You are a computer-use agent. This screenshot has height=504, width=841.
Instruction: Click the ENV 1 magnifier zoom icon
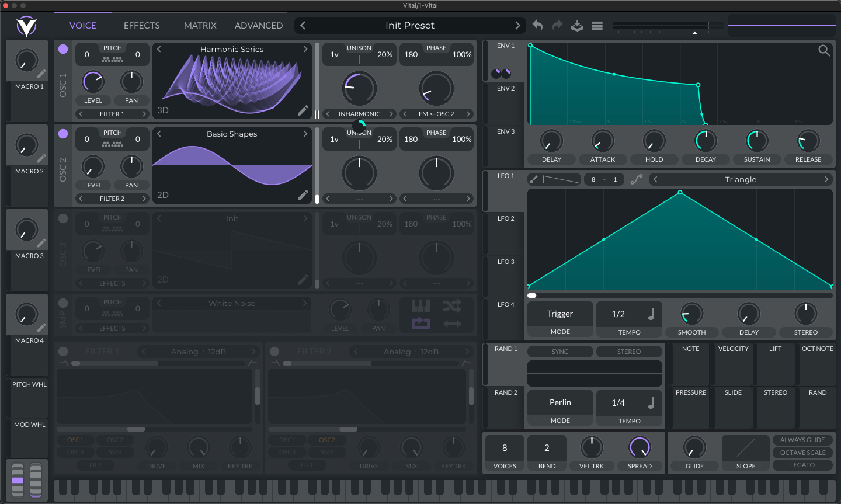[824, 51]
